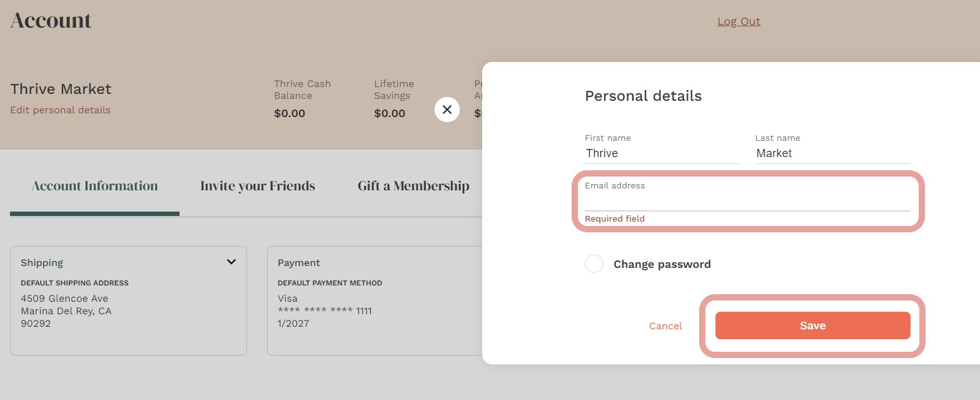The image size is (980, 400).
Task: Click the Log Out link
Action: click(x=739, y=21)
